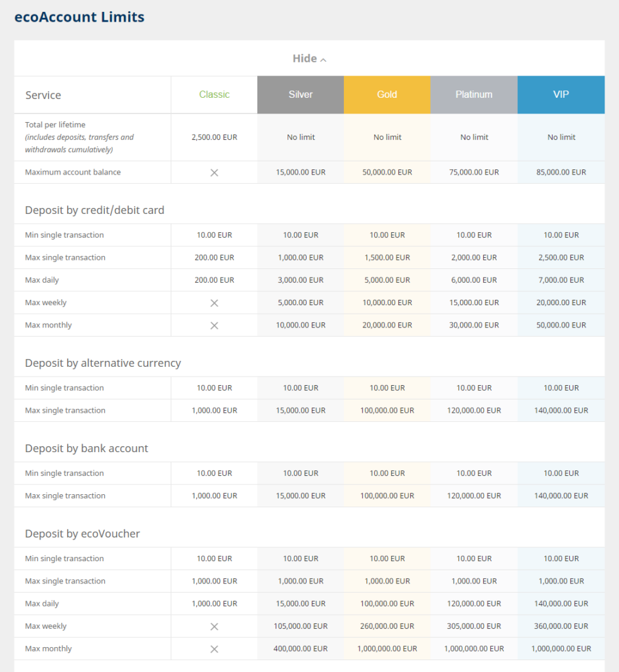Click the 'Deposit by credit/debit card' heading
This screenshot has width=619, height=672.
click(95, 210)
